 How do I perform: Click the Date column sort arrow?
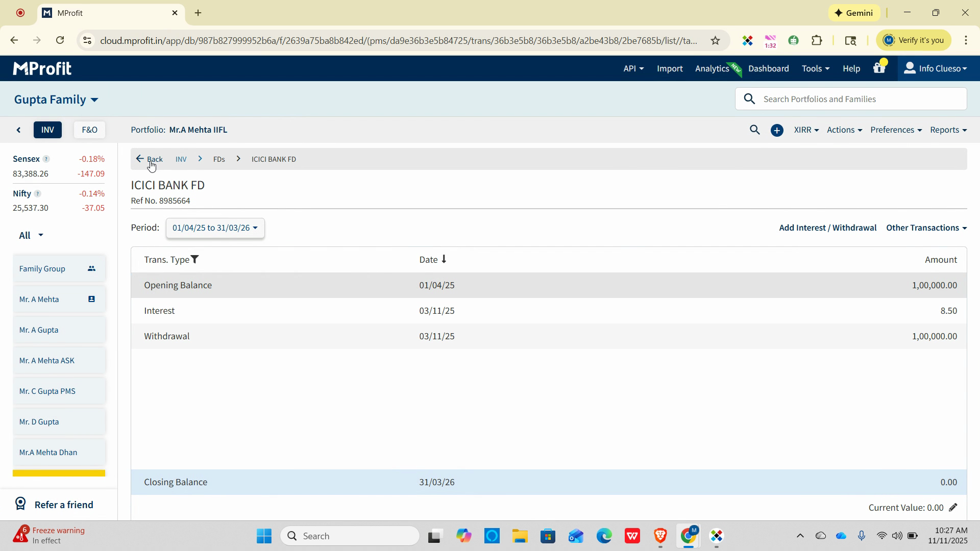(444, 259)
